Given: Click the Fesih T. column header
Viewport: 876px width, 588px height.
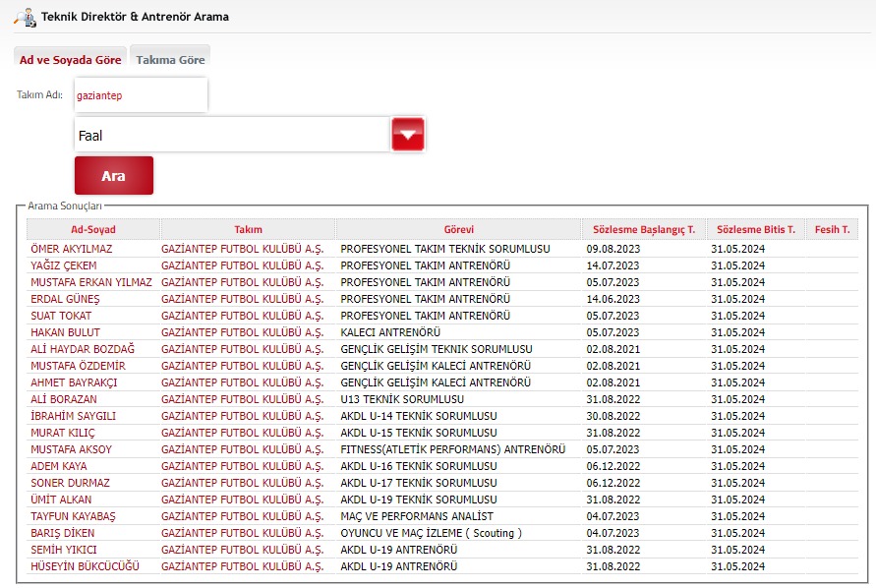Looking at the screenshot, I should 832,229.
